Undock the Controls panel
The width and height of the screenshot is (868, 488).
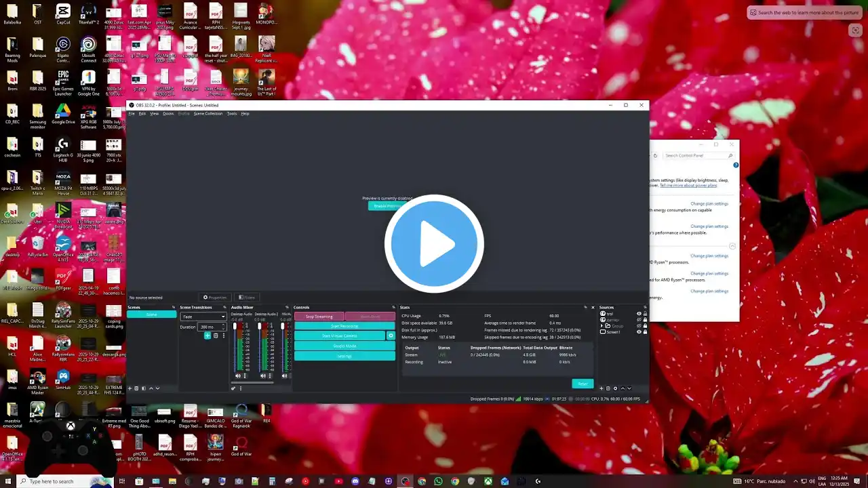[393, 307]
